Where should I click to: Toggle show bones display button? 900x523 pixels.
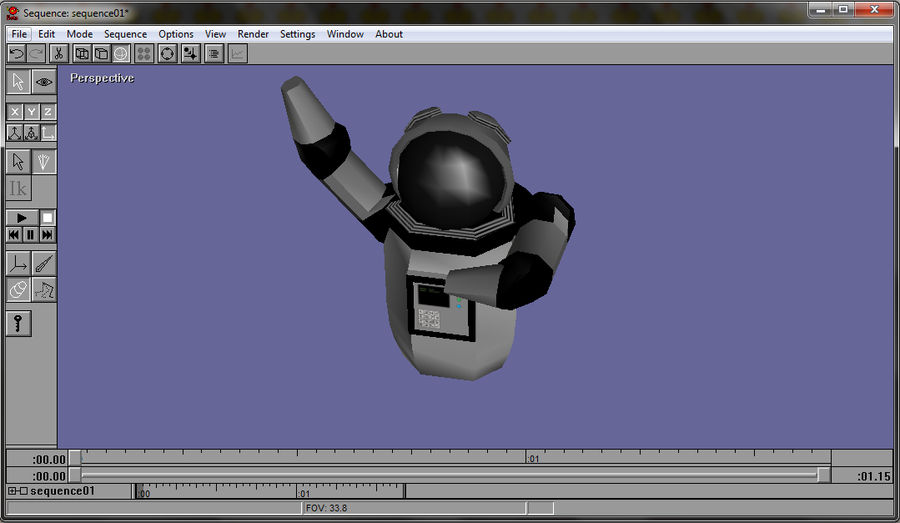pos(44,264)
